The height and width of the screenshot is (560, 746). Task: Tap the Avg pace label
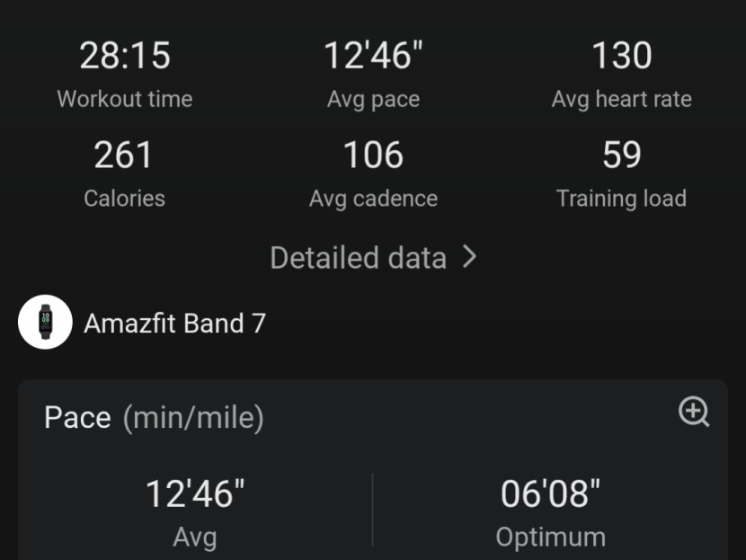[x=374, y=100]
